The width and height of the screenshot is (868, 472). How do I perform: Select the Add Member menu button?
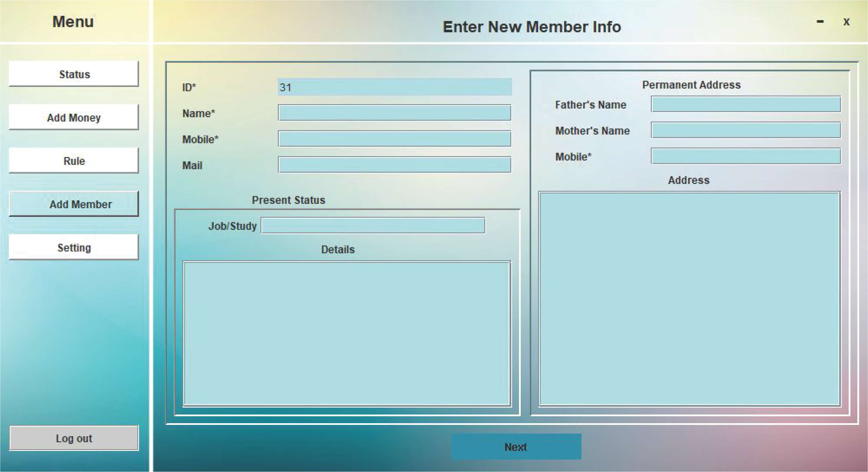pos(73,204)
